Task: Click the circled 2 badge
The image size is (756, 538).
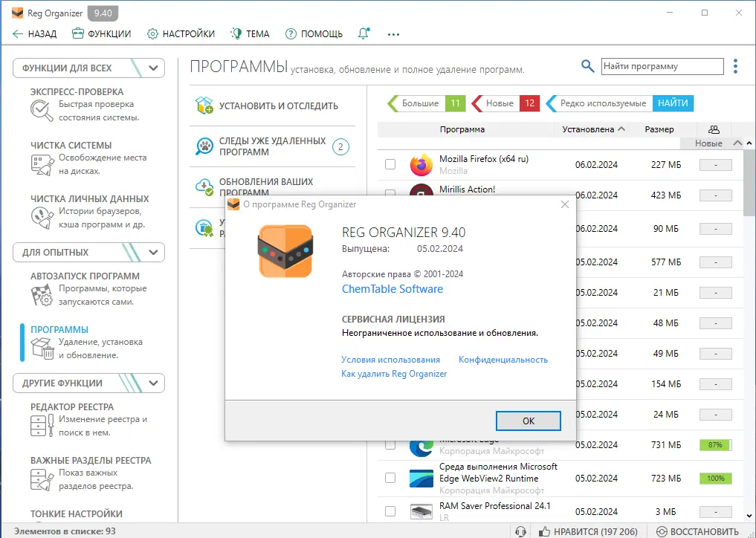Action: point(341,147)
